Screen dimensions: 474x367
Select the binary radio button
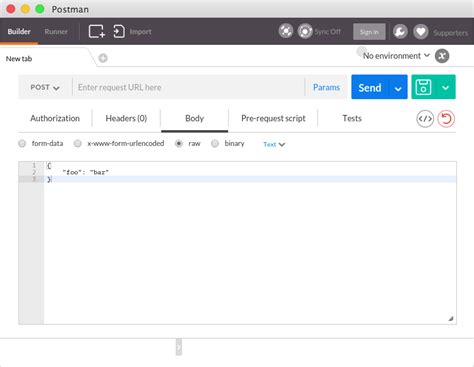[x=215, y=144]
